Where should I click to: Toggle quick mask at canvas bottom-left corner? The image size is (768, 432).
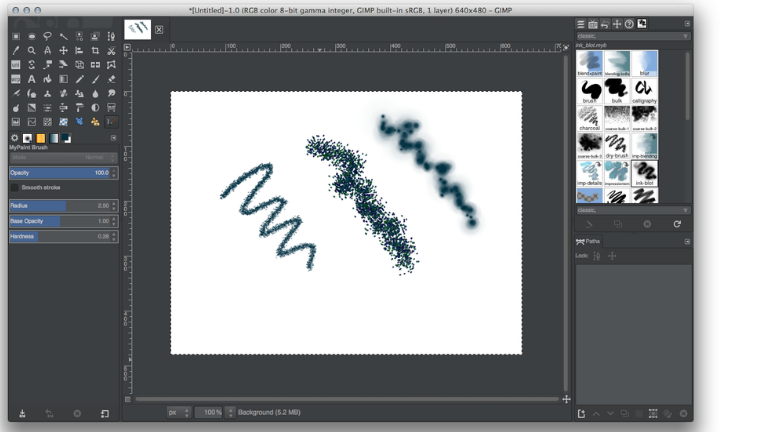(x=127, y=399)
